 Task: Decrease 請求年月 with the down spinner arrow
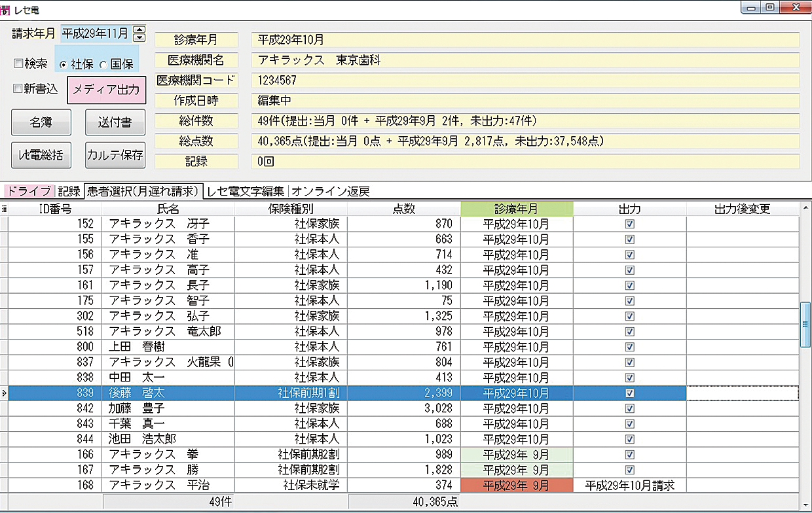(139, 37)
